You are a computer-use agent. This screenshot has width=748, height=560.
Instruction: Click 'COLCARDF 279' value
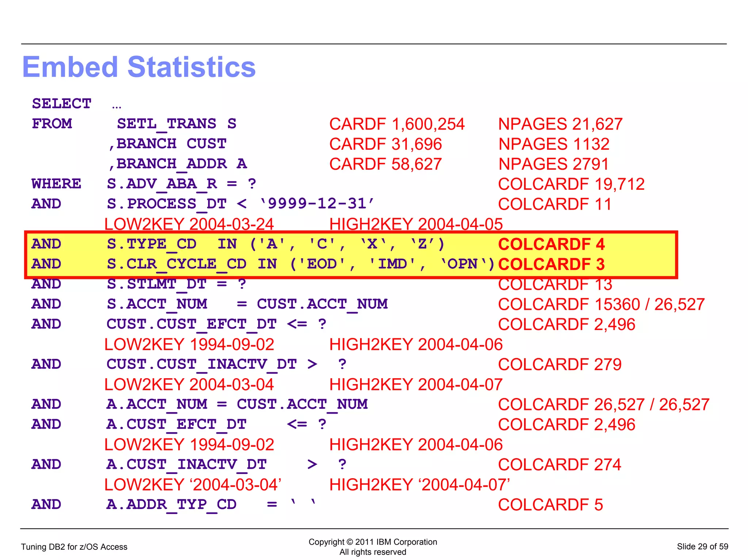tap(560, 364)
